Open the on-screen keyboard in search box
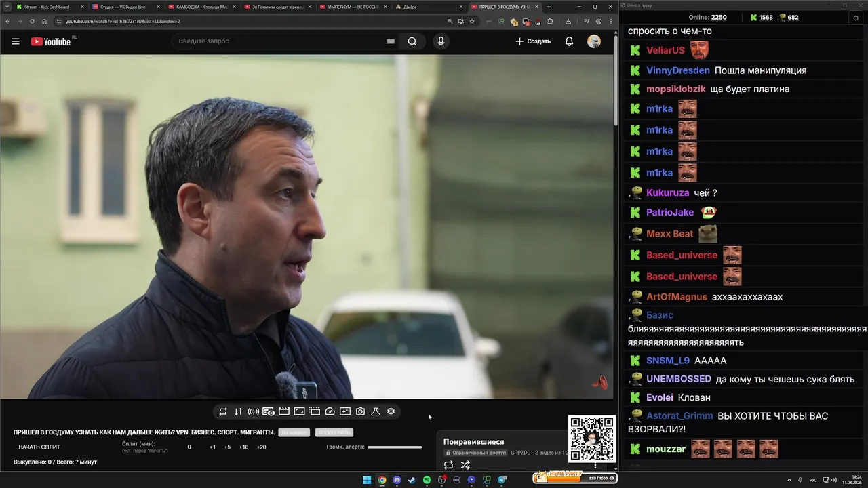868x488 pixels. point(391,41)
